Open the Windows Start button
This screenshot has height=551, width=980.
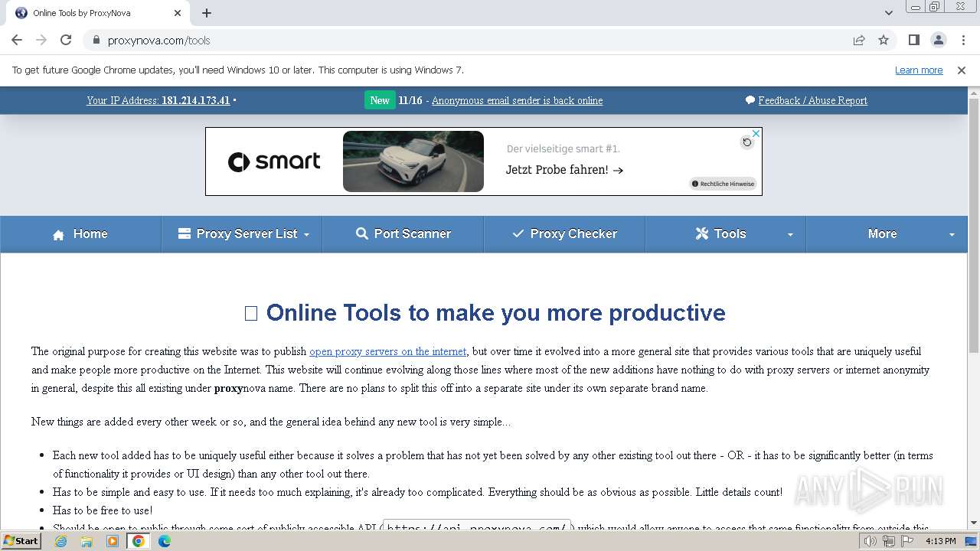(21, 541)
